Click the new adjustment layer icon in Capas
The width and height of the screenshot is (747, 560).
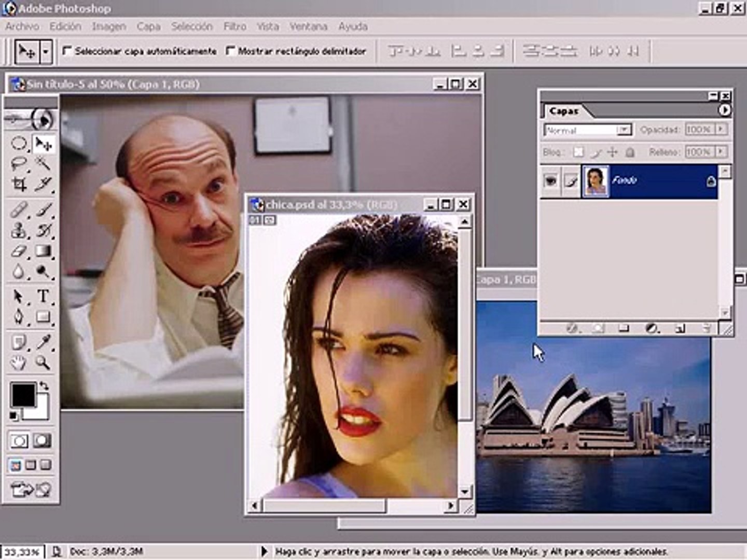coord(652,328)
